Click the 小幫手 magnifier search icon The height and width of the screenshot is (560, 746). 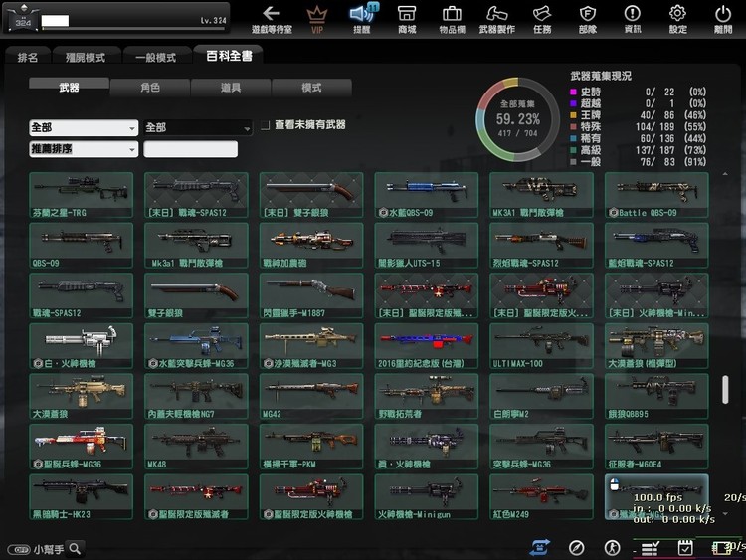click(x=76, y=549)
